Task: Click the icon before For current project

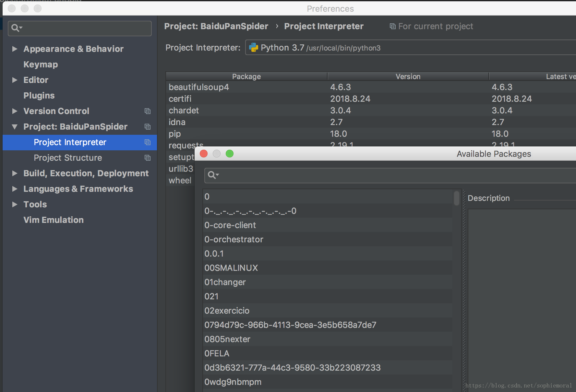Action: 392,26
